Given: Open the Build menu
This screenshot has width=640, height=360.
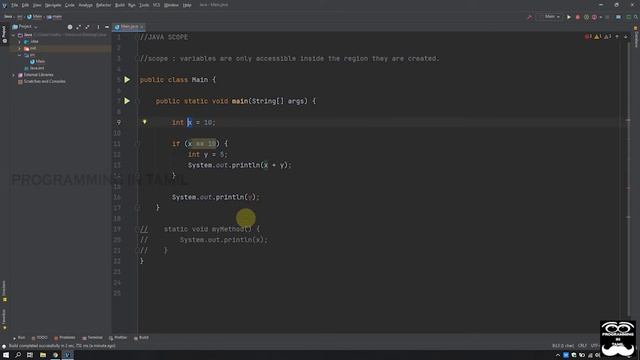Looking at the screenshot, I should click(120, 5).
